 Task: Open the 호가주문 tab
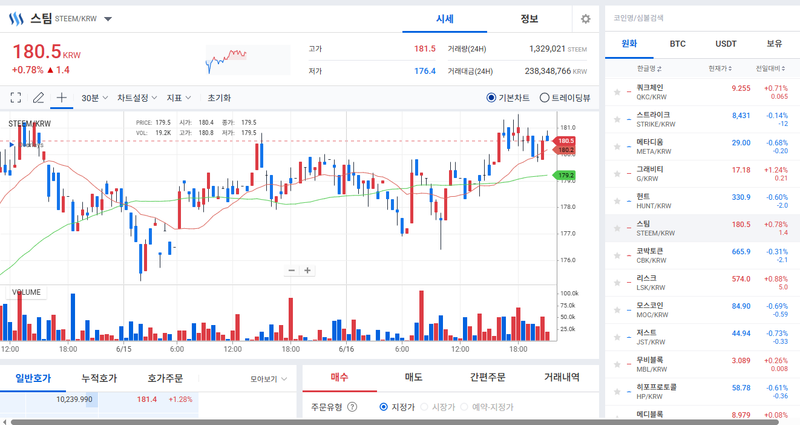click(x=165, y=378)
